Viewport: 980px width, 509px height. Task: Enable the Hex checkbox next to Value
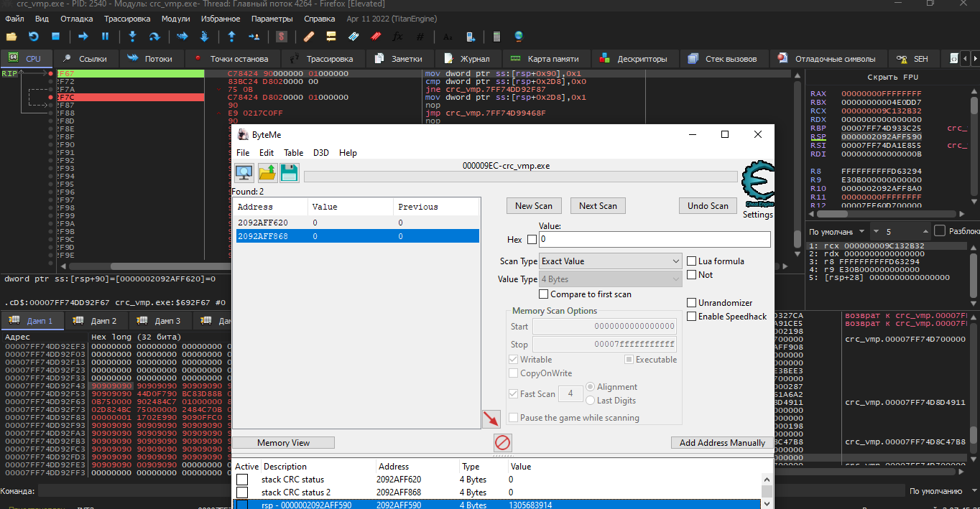point(532,240)
